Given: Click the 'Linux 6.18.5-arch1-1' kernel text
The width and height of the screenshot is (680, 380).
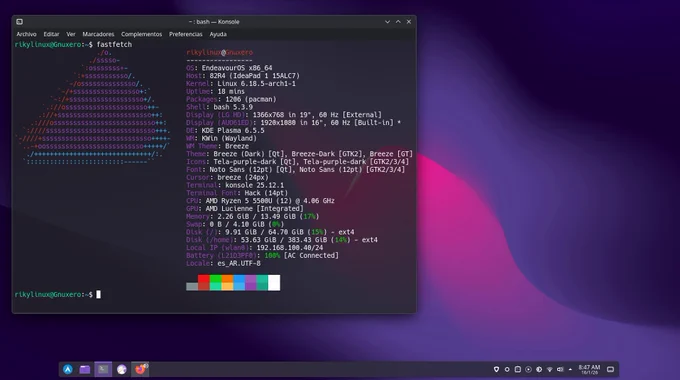Looking at the screenshot, I should (256, 84).
